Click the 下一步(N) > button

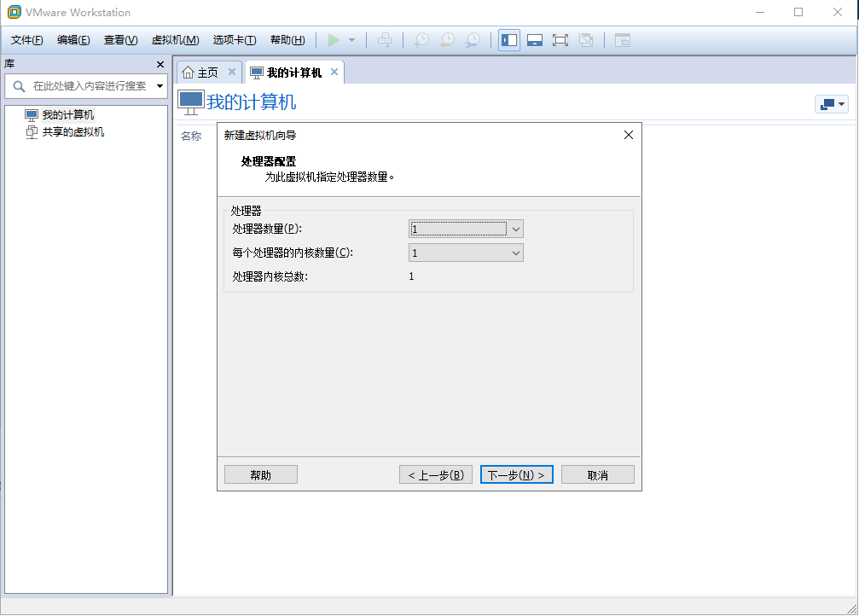[x=517, y=474]
